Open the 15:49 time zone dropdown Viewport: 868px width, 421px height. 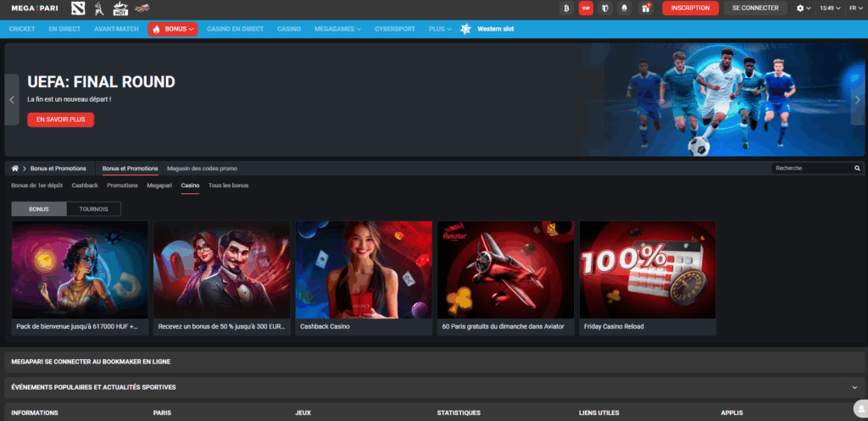click(831, 8)
